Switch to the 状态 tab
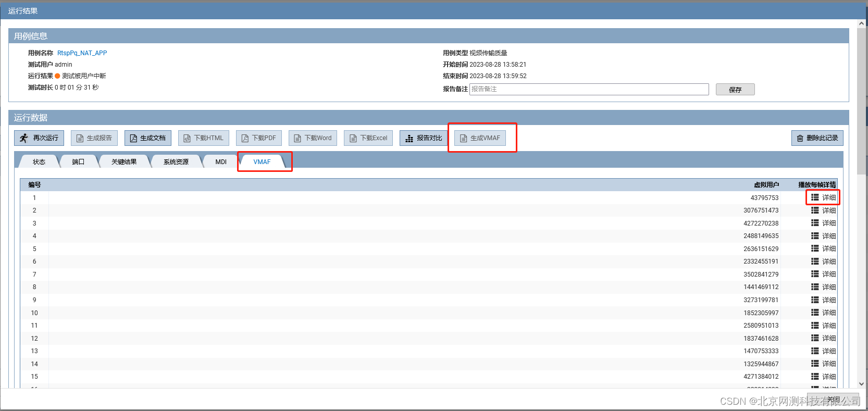This screenshot has height=411, width=868. coord(39,161)
